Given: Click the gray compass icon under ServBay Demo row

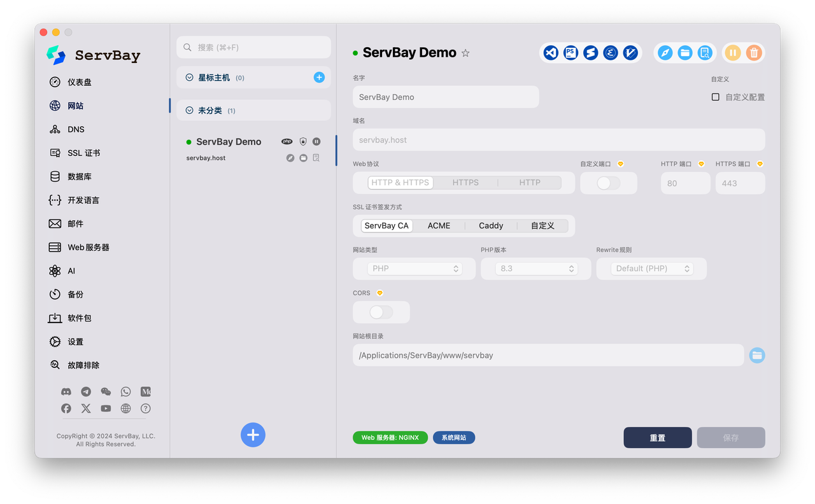Looking at the screenshot, I should pos(290,158).
